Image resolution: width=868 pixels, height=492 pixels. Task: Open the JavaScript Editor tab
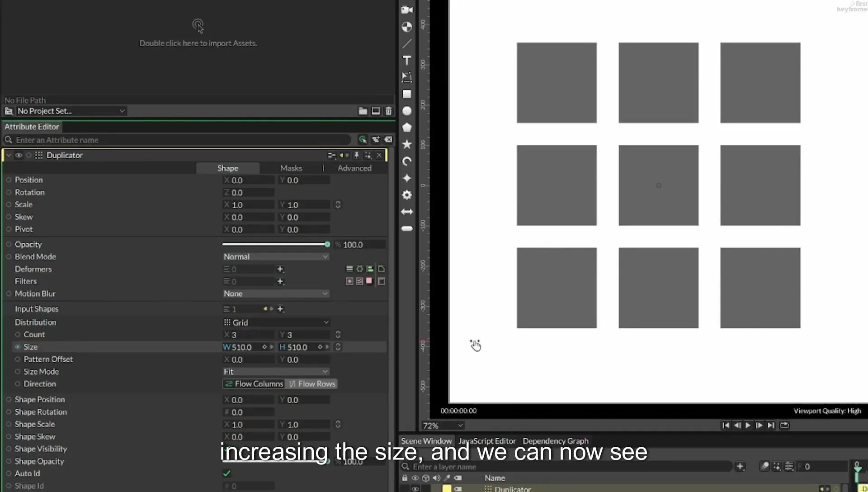[487, 441]
